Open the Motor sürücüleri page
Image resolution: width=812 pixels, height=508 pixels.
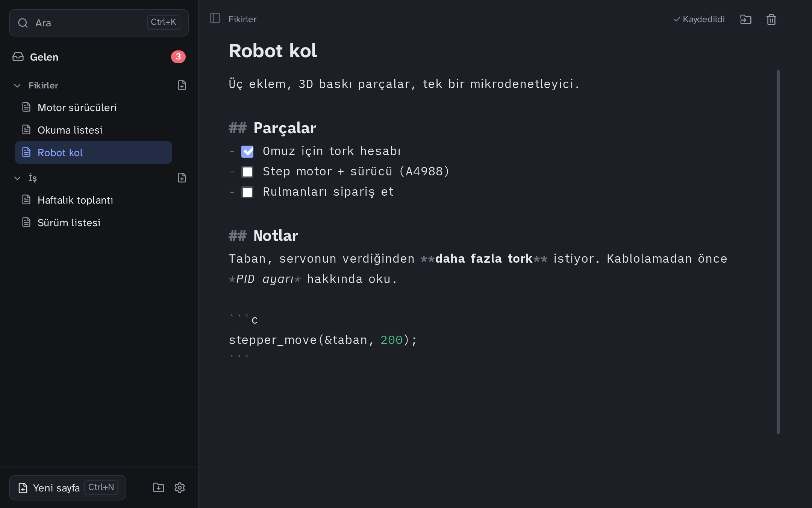tap(94, 107)
